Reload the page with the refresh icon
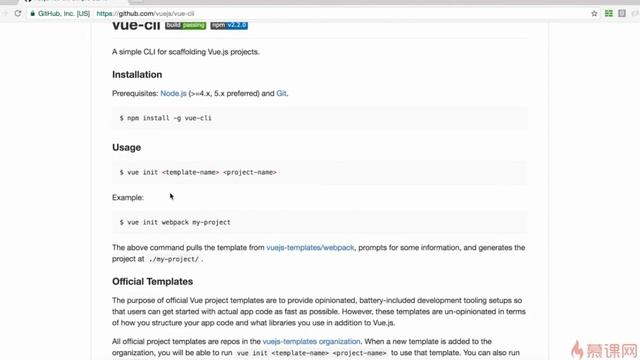640x360 pixels. coord(18,13)
